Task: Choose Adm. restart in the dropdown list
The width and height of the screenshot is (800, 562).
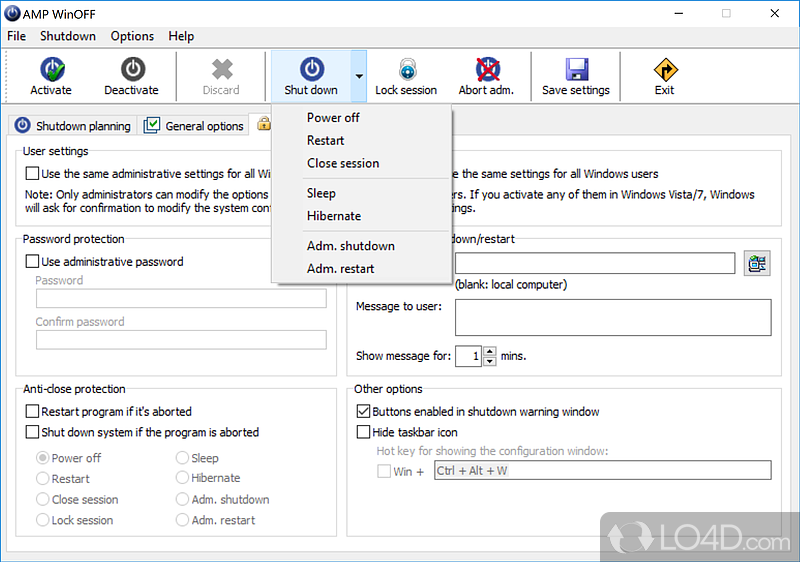Action: coord(340,268)
